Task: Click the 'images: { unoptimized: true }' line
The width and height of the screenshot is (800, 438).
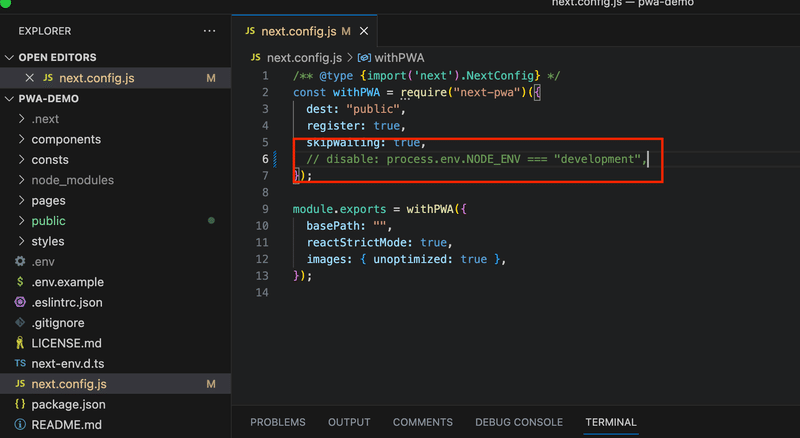Action: click(406, 259)
